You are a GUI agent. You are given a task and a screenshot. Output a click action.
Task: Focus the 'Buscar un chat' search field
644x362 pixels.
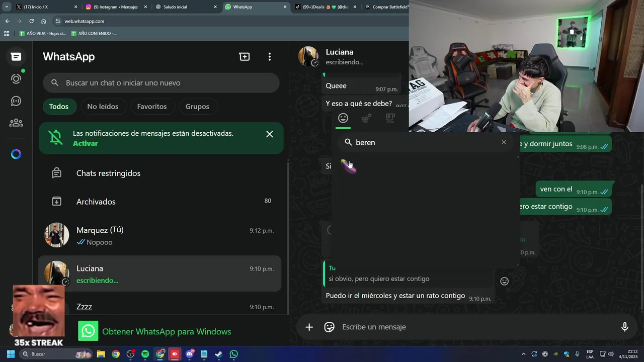point(161,83)
